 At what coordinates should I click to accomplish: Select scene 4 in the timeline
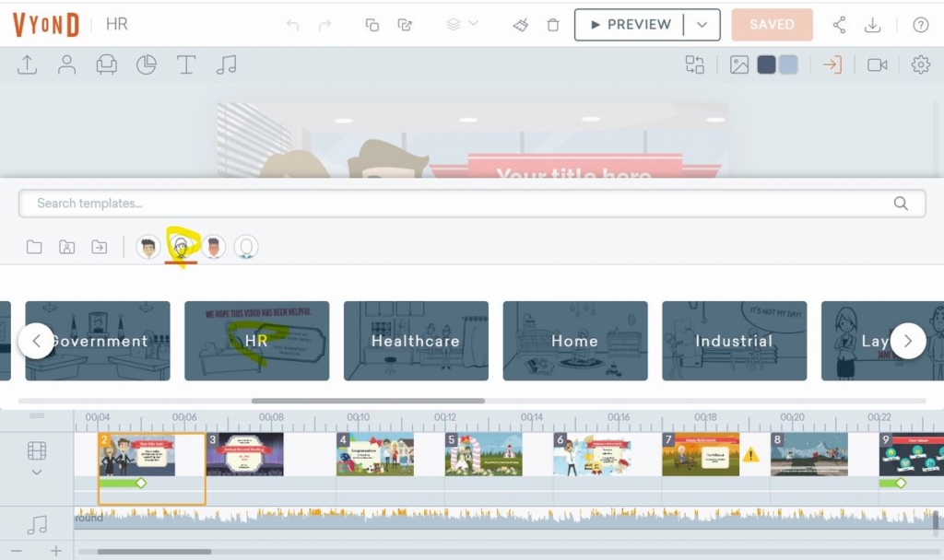pos(375,455)
